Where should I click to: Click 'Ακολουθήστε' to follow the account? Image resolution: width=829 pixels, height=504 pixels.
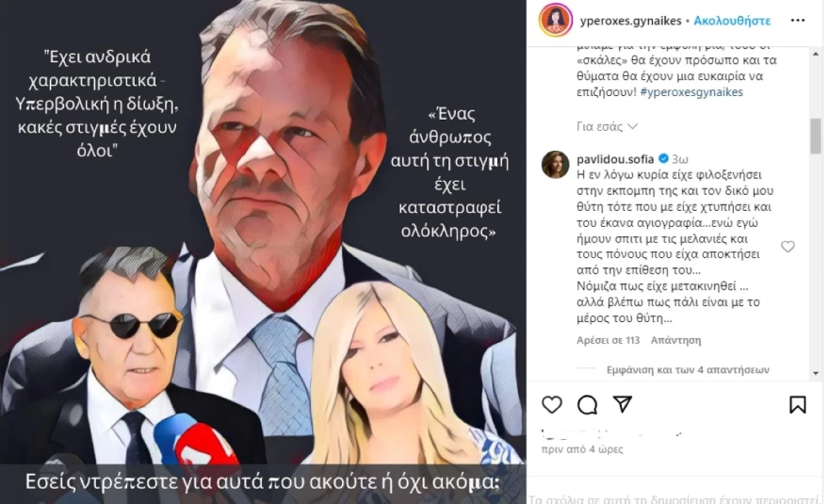click(x=732, y=21)
